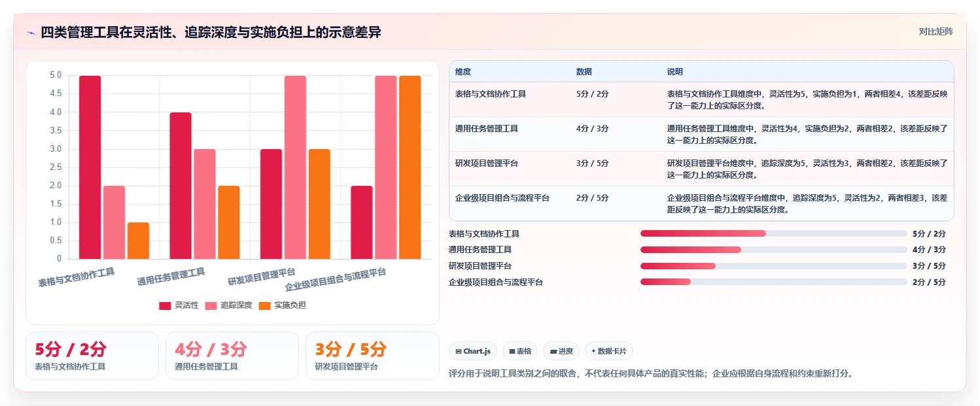Select the 数据卡片 tag chip
The width and height of the screenshot is (980, 406).
click(609, 351)
